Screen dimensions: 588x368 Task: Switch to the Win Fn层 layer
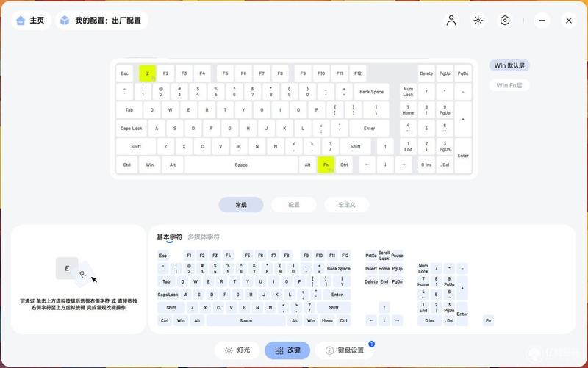(509, 85)
